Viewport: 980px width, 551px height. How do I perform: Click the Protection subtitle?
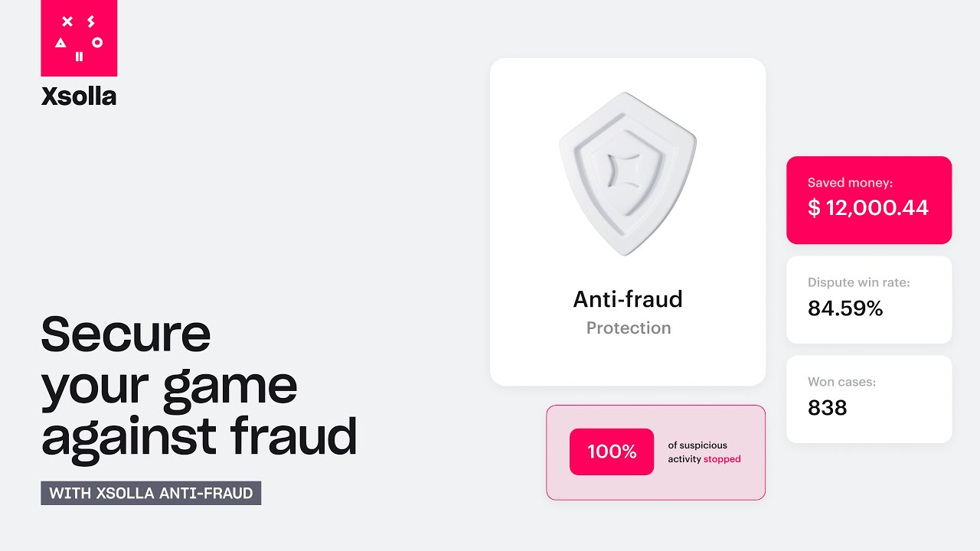[x=629, y=328]
